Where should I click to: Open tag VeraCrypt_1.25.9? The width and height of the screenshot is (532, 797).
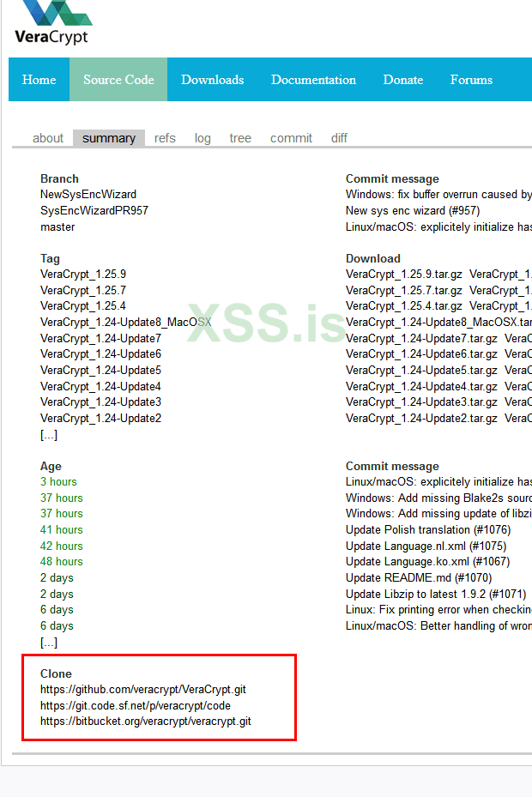83,275
